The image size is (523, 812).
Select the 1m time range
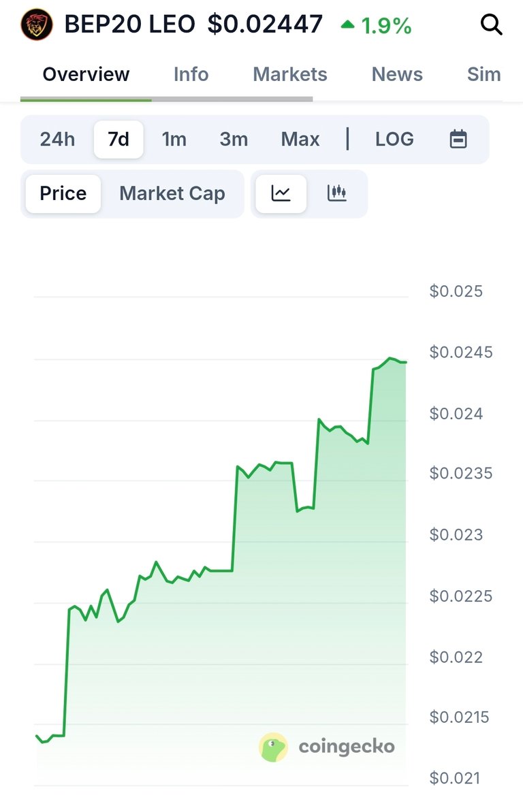[174, 140]
